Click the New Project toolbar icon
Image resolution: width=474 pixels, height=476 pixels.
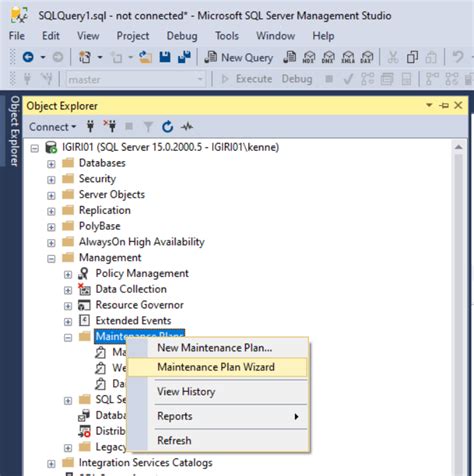(85, 57)
